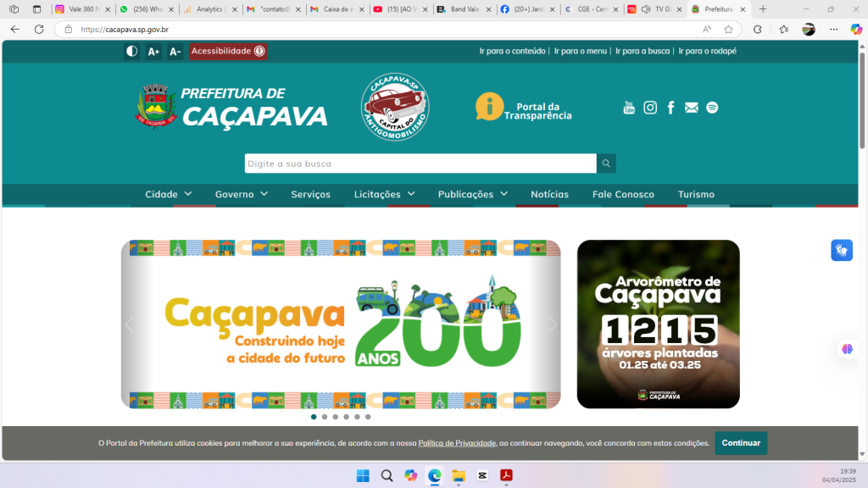Open taskbar Search

[x=387, y=476]
